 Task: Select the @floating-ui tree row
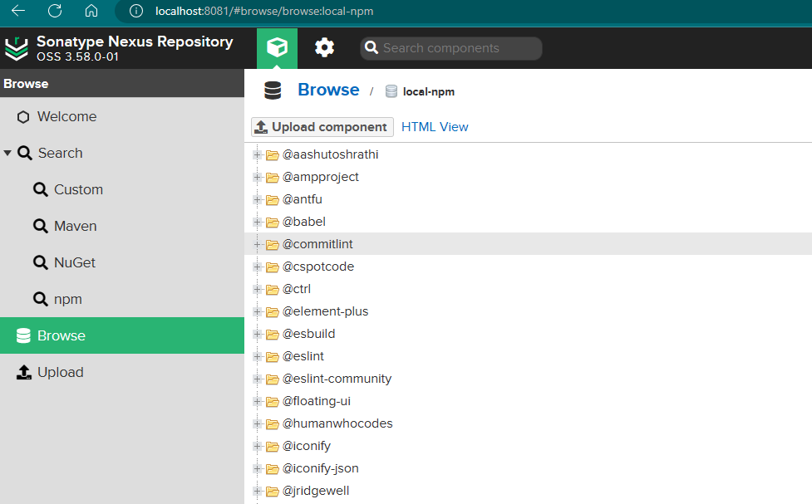(529, 401)
